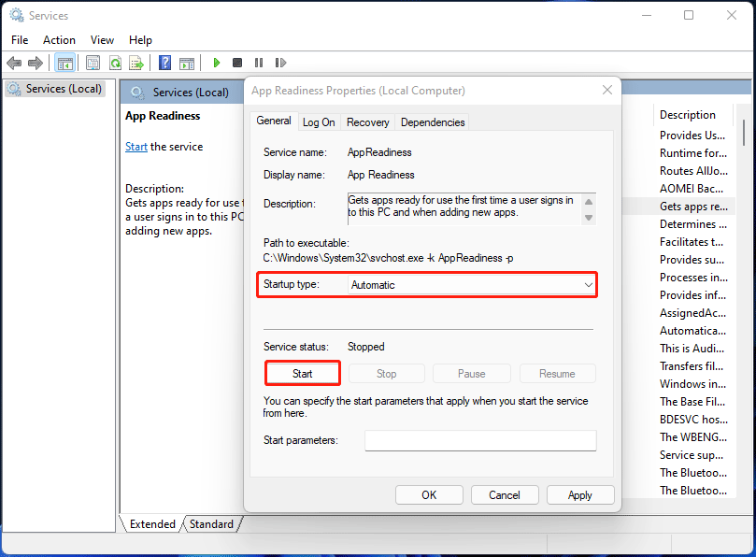756x557 pixels.
Task: Click the Export List toolbar icon
Action: [x=136, y=63]
